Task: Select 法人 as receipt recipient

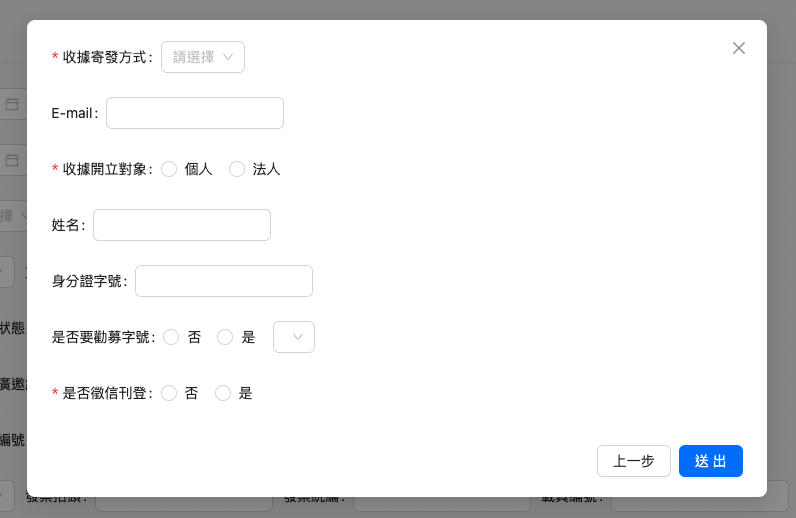Action: coord(237,169)
